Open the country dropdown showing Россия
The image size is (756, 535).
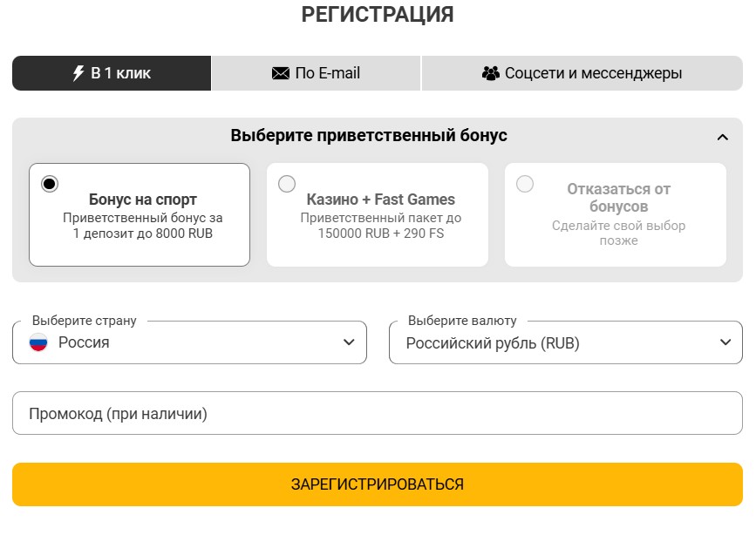pyautogui.click(x=188, y=342)
